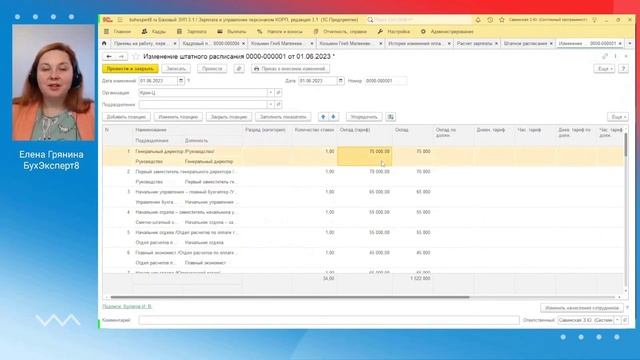Open the Отчетность, справки section
Screen dimensions: 640x360
coord(340,31)
